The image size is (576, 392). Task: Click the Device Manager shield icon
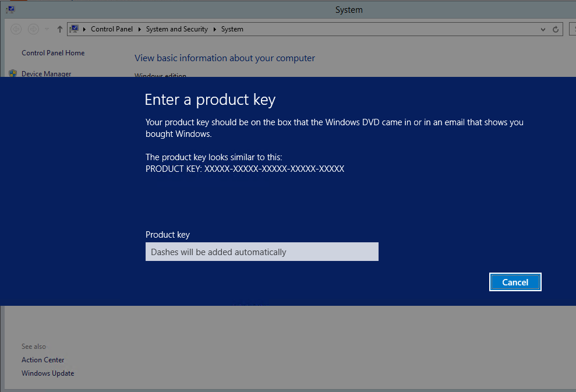13,73
